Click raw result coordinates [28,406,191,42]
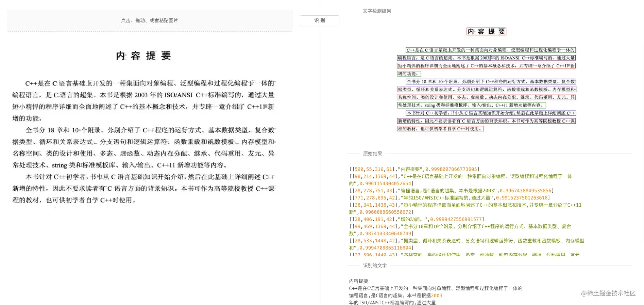 [372, 219]
